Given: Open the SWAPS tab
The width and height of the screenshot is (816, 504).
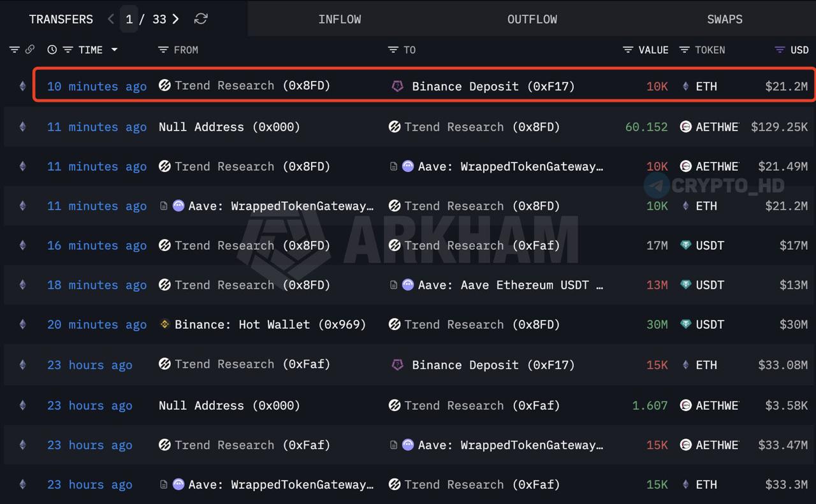Looking at the screenshot, I should (x=724, y=19).
